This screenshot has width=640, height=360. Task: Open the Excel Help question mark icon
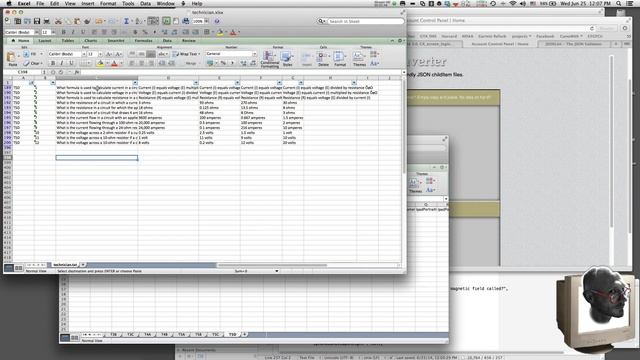pyautogui.click(x=217, y=21)
